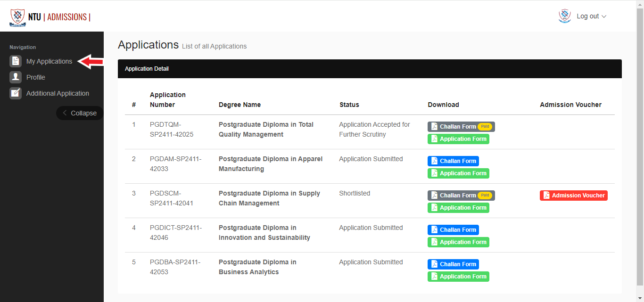Click PDF icon on Business Analytics Application Form
Image resolution: width=644 pixels, height=302 pixels.
434,277
